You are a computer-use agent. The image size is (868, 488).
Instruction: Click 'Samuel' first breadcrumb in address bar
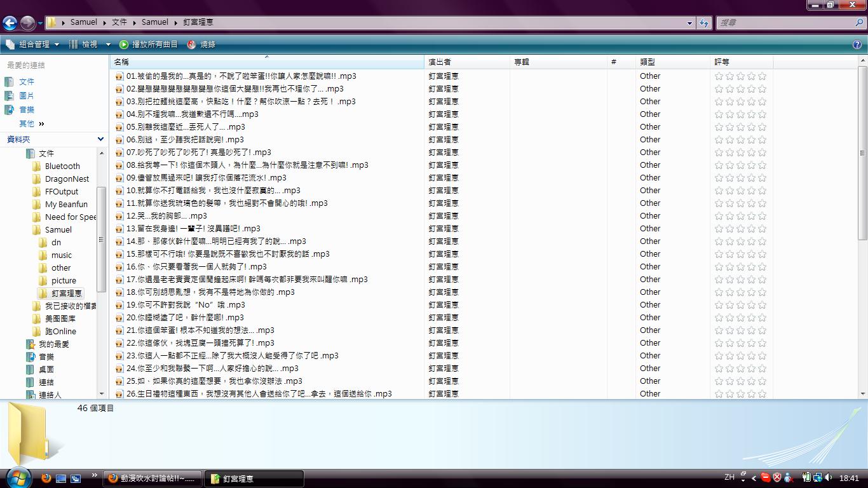84,22
